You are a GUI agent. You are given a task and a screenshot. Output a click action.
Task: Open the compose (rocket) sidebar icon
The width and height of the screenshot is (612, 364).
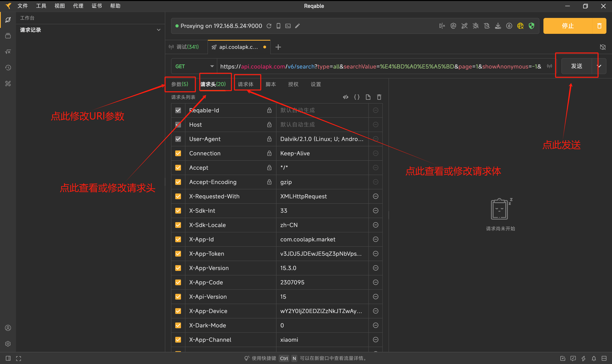(8, 20)
